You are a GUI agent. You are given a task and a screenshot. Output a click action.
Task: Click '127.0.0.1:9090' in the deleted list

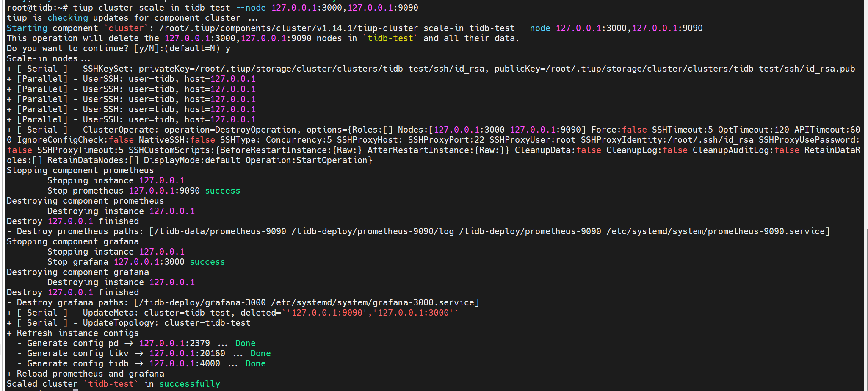coord(327,313)
